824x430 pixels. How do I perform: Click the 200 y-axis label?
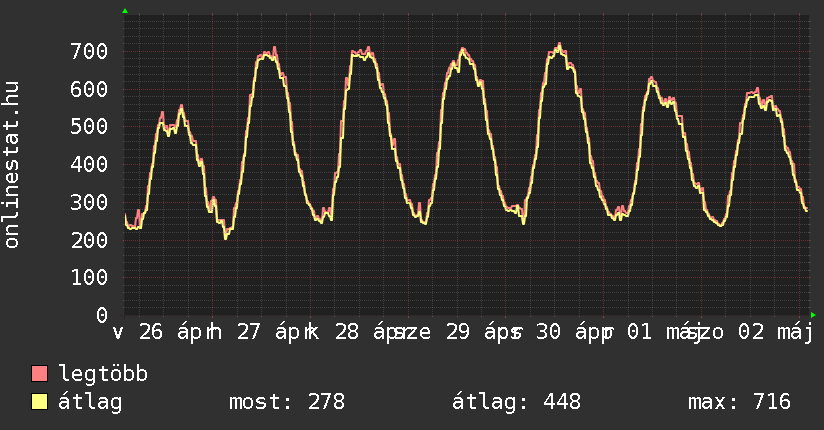click(89, 240)
